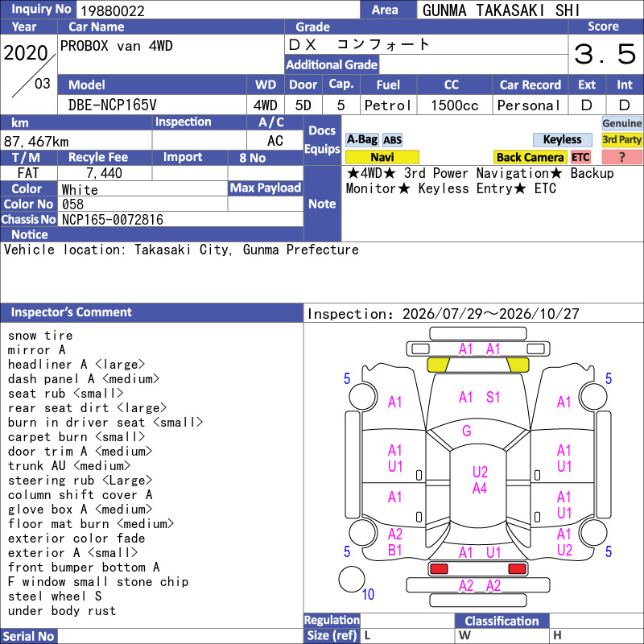Click the color number 058

(x=72, y=204)
